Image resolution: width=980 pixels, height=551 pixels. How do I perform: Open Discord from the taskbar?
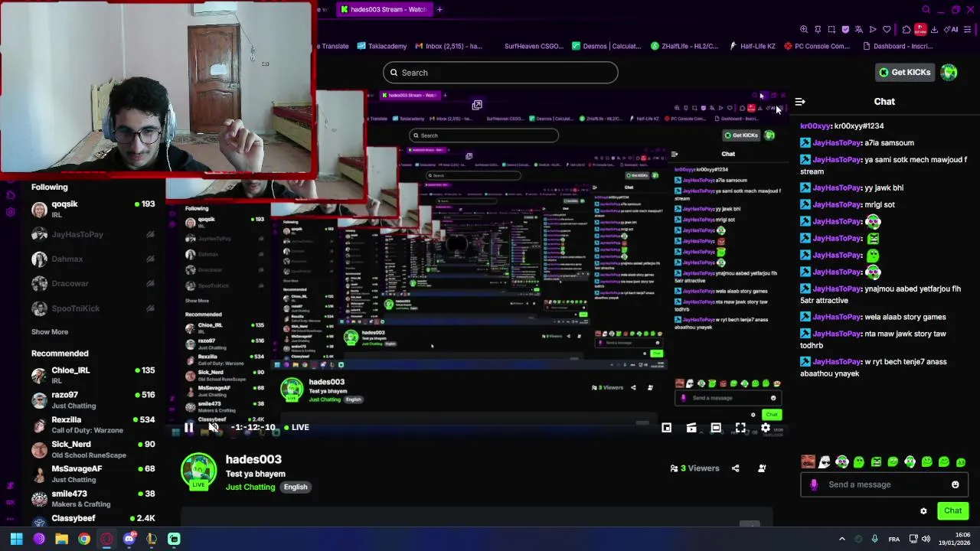point(129,539)
